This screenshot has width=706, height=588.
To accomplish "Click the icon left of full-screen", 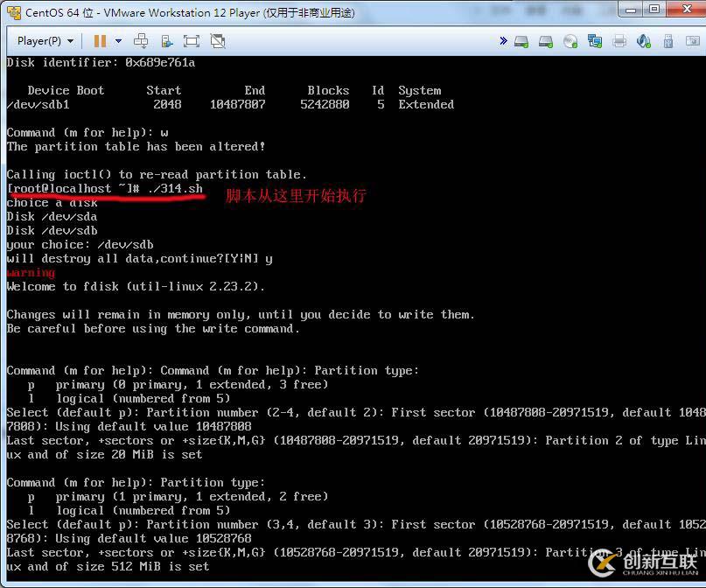I will tap(167, 41).
